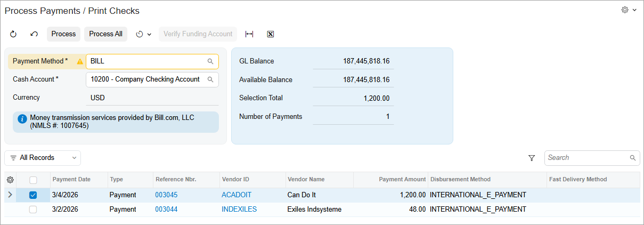The width and height of the screenshot is (644, 225).
Task: Open vendor INDEXILES link
Action: pyautogui.click(x=239, y=210)
